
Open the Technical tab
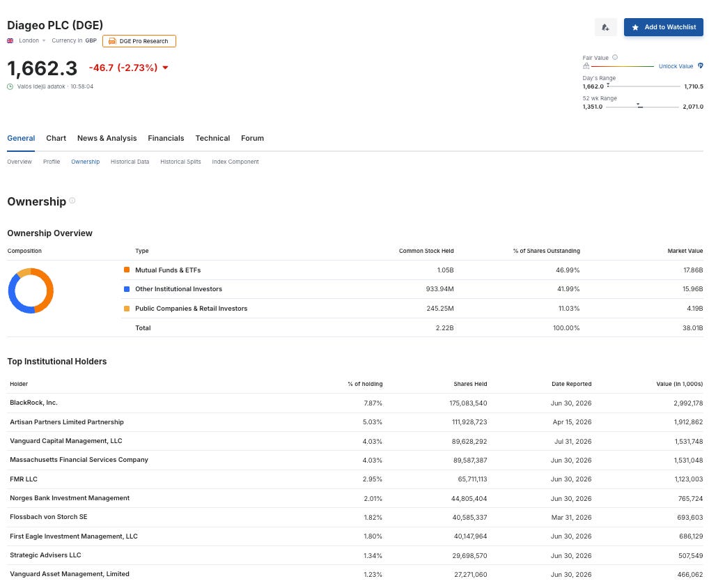tap(212, 139)
